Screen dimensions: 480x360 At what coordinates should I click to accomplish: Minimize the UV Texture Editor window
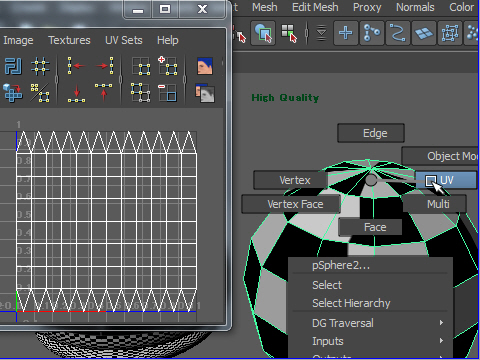(x=138, y=9)
